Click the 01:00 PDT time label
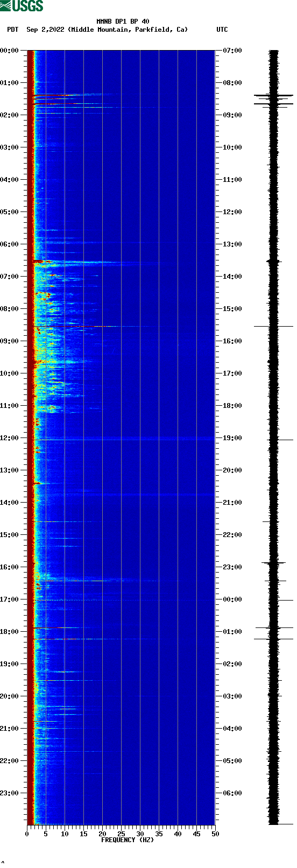The image size is (297, 868). (x=9, y=83)
